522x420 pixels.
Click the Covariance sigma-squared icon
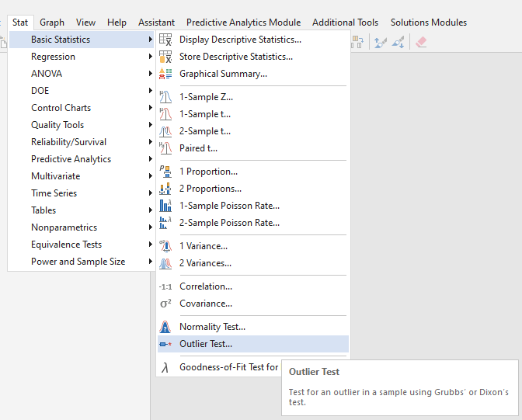[x=165, y=304]
